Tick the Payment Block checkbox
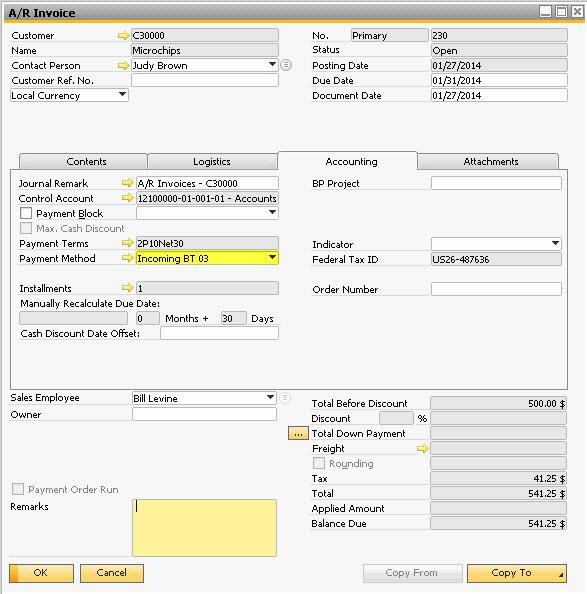The width and height of the screenshot is (587, 594). pyautogui.click(x=26, y=213)
